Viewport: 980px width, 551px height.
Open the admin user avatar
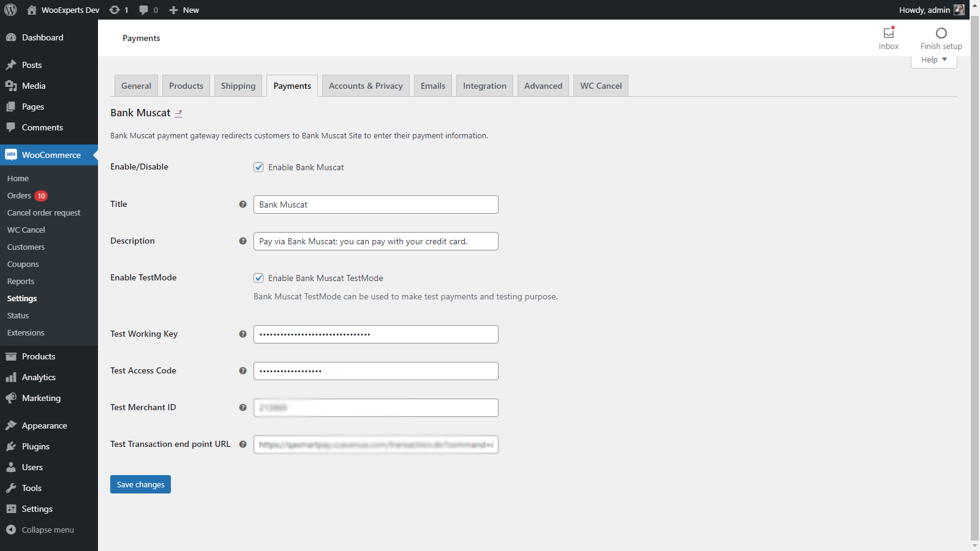[x=959, y=10]
